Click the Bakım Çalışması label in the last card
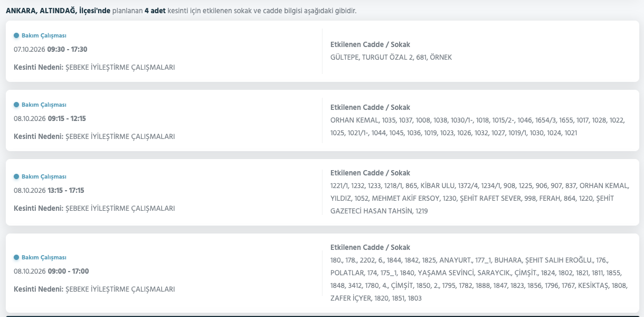 [44, 257]
